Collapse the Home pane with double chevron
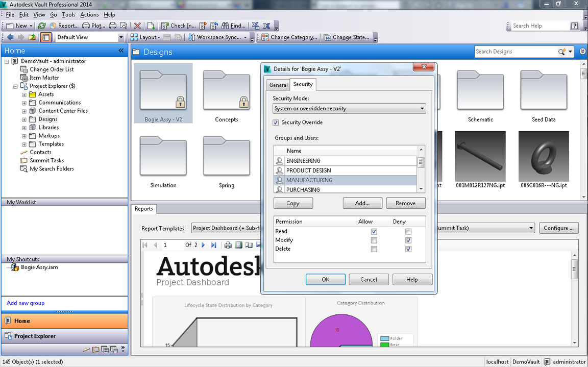588x367 pixels. (121, 51)
